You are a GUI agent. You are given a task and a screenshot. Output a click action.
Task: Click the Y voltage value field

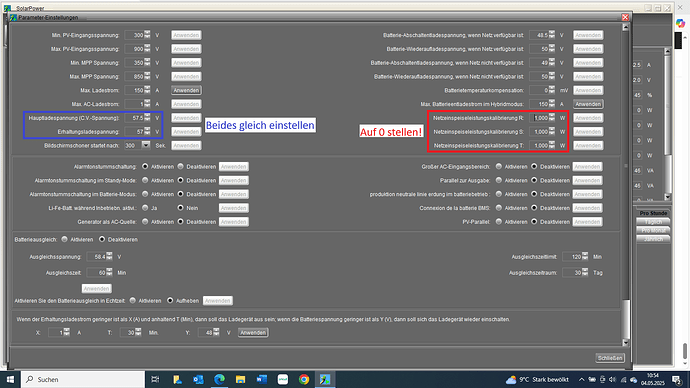pyautogui.click(x=206, y=333)
